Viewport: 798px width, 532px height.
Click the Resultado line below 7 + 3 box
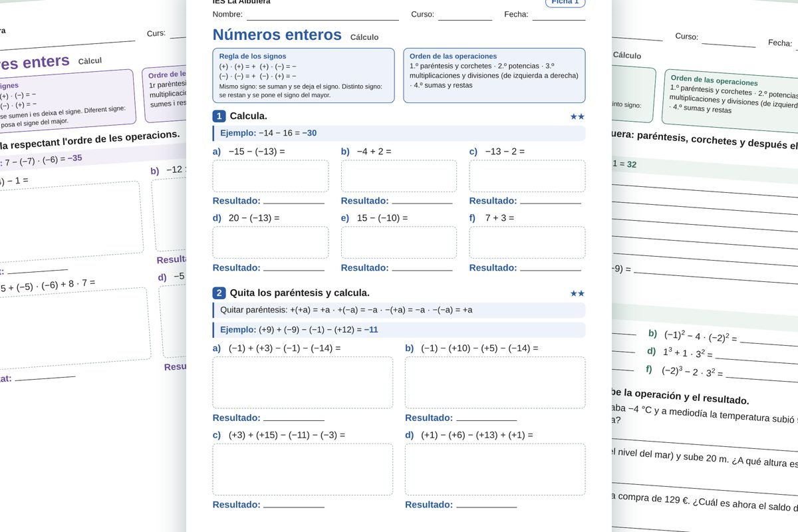(551, 270)
